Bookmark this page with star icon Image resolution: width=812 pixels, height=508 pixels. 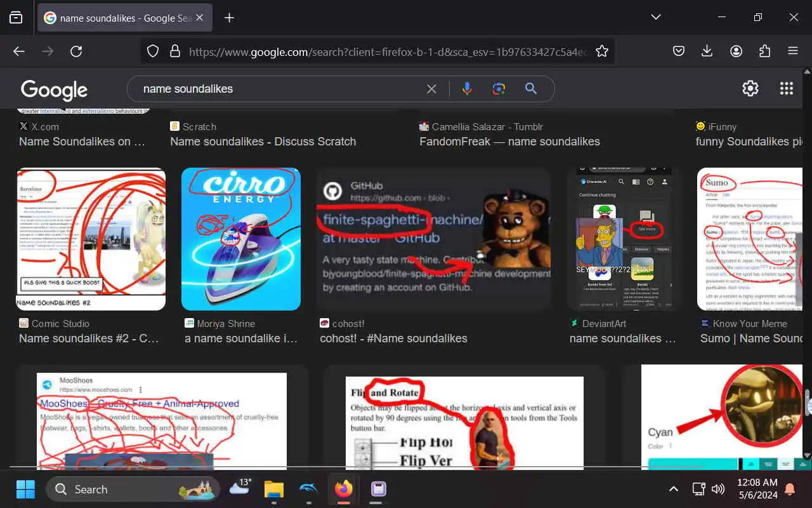coord(602,51)
